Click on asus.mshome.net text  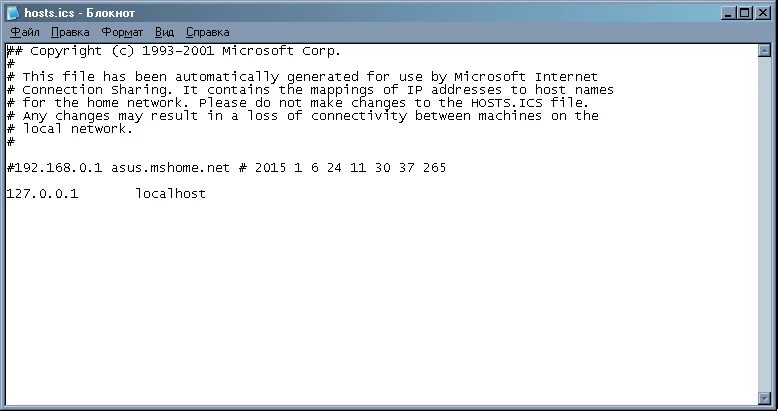pyautogui.click(x=170, y=168)
